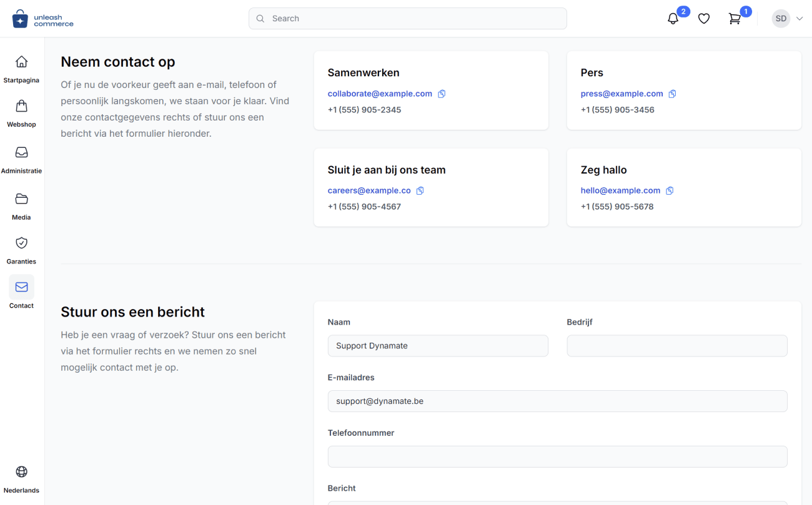Viewport: 812px width, 505px height.
Task: Expand the user account chevron
Action: 800,19
